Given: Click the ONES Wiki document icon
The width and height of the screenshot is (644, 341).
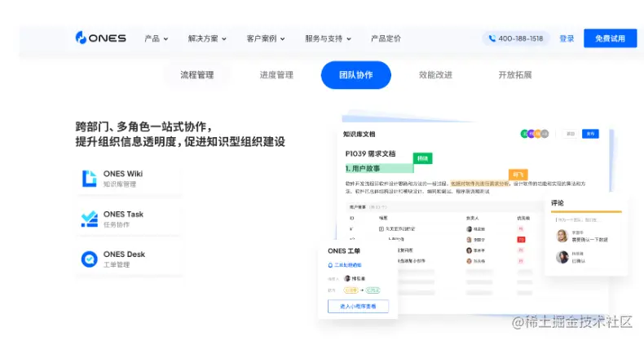Looking at the screenshot, I should pyautogui.click(x=89, y=179).
